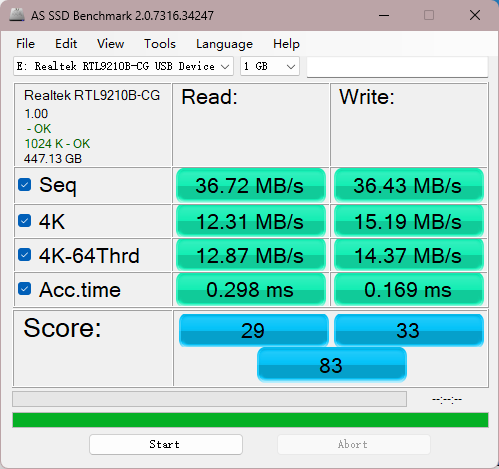The image size is (499, 469).
Task: Disable the Acc.time test checkbox
Action: pos(25,289)
